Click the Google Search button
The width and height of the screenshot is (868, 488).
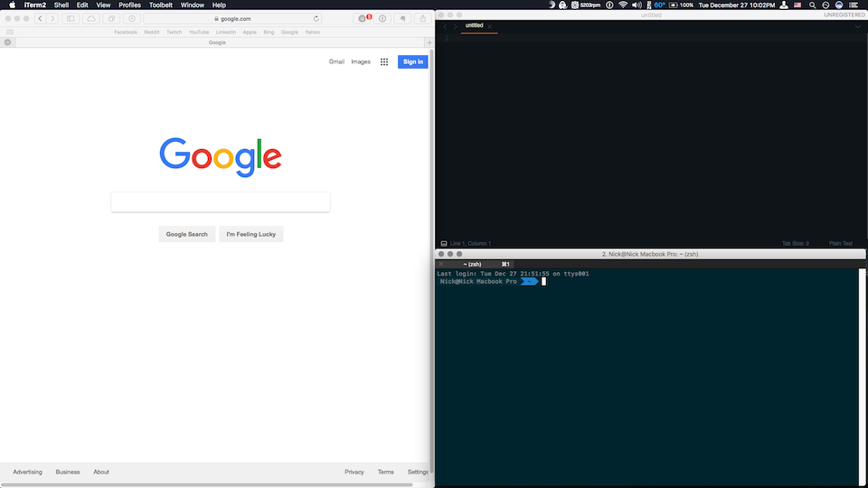pyautogui.click(x=187, y=234)
